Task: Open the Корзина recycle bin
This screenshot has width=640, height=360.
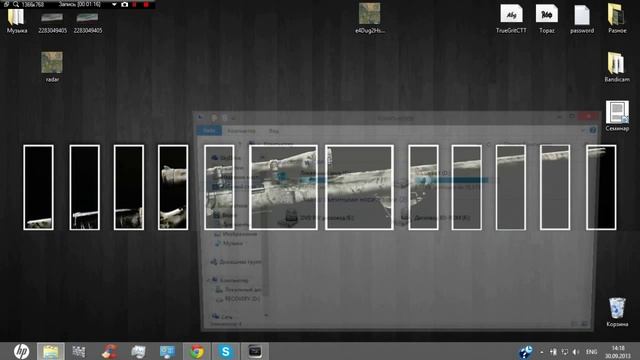Action: pos(617,312)
